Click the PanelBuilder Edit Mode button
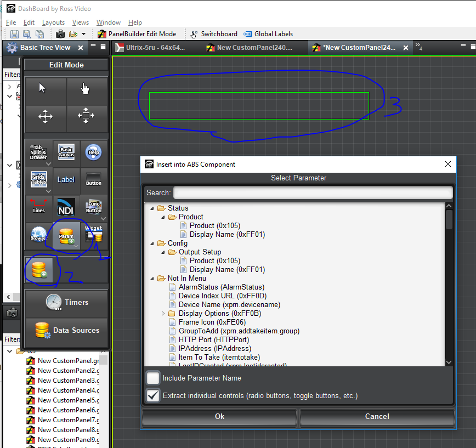Image resolution: width=476 pixels, height=448 pixels. (x=137, y=34)
